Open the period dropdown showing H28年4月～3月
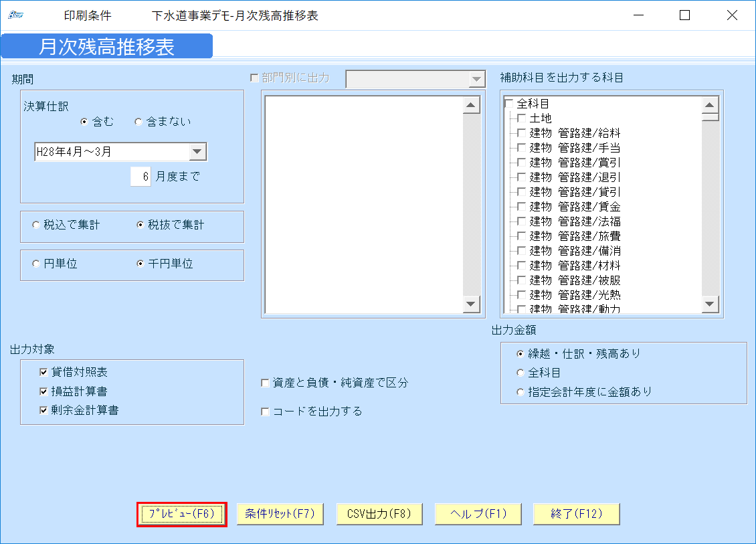756x544 pixels. coord(198,151)
